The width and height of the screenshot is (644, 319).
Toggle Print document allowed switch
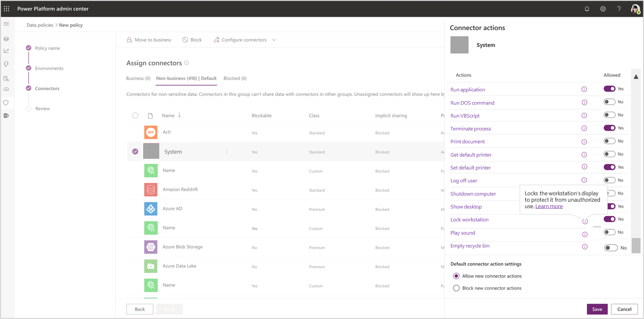609,141
